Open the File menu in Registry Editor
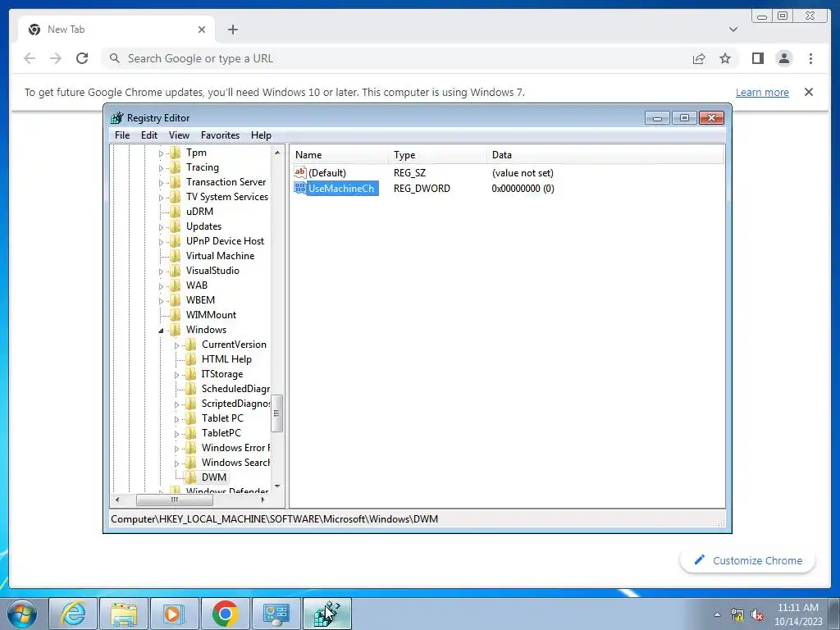 pyautogui.click(x=122, y=135)
